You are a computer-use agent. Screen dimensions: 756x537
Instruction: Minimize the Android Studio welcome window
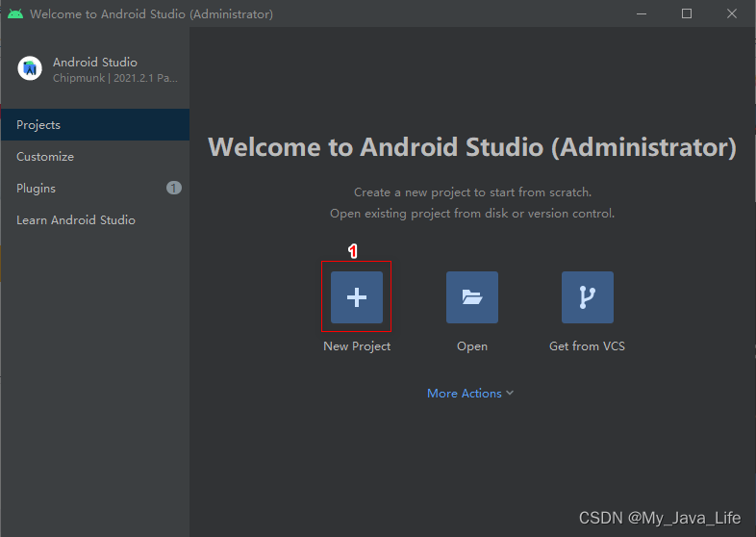(642, 14)
